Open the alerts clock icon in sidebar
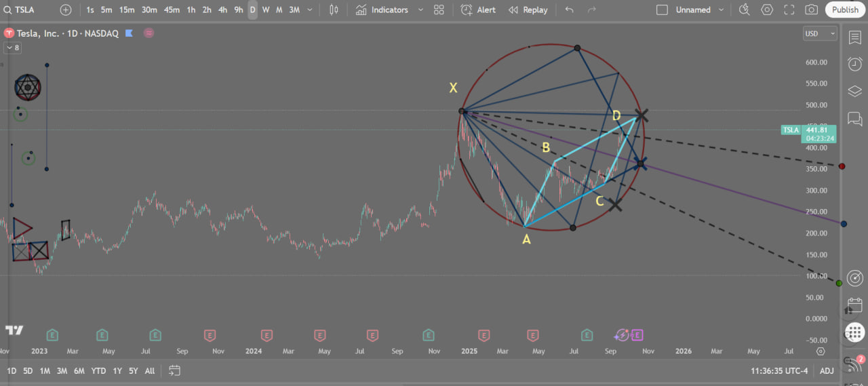 point(854,64)
